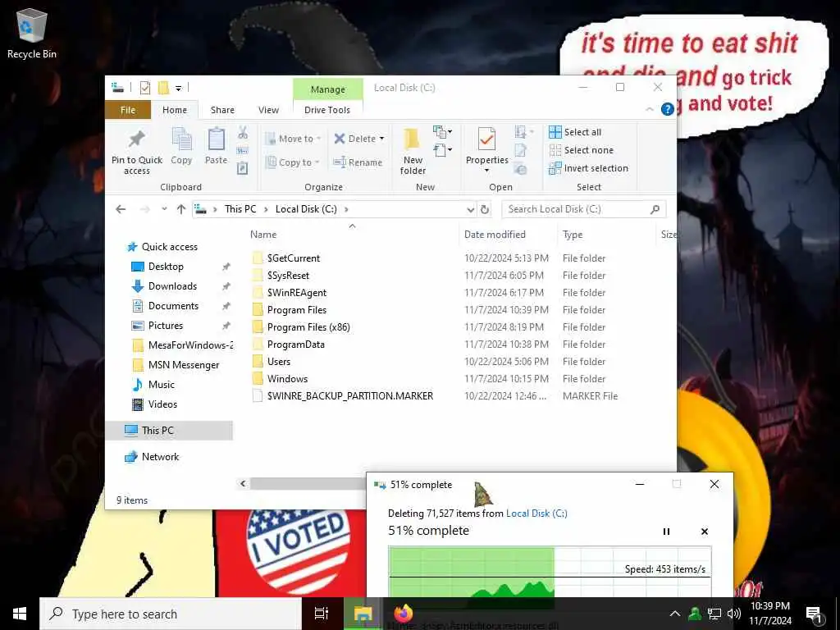Click Select all in the ribbon

(x=575, y=132)
